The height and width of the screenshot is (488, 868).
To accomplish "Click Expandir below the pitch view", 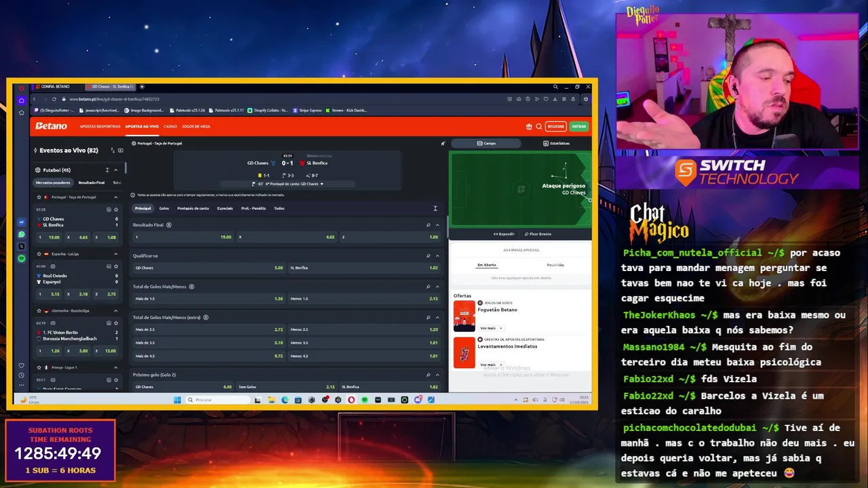I will 504,234.
